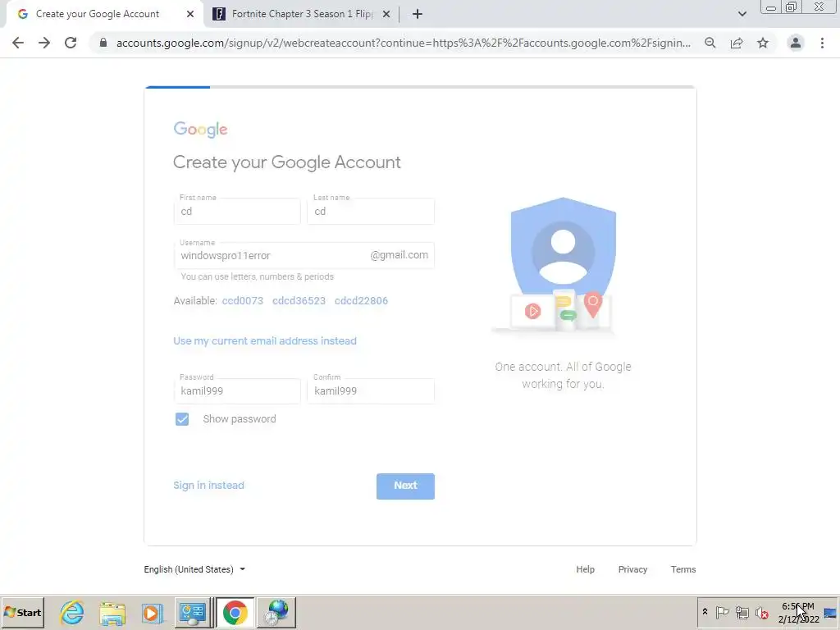The height and width of the screenshot is (630, 840).
Task: Choose suggested username cdcd36523
Action: (299, 300)
